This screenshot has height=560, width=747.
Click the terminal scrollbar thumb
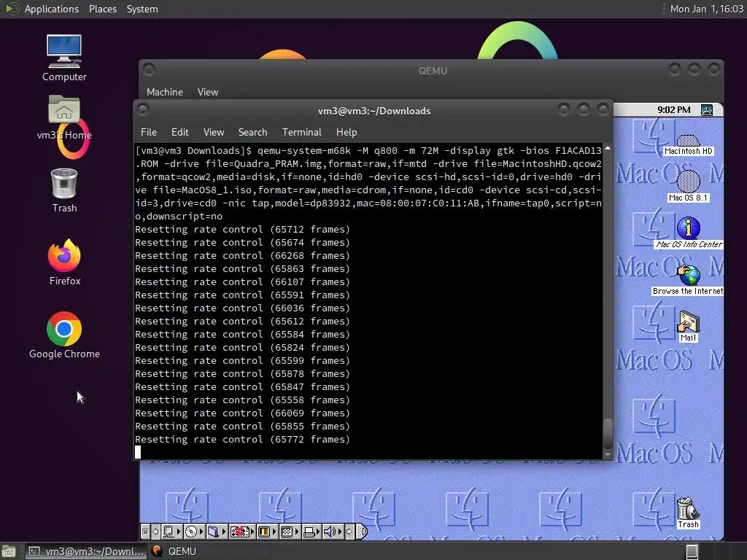click(608, 433)
